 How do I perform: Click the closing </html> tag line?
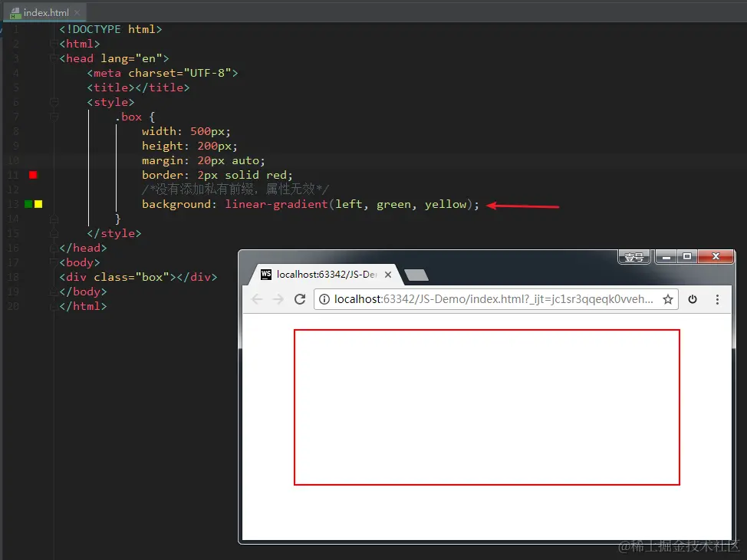point(83,306)
